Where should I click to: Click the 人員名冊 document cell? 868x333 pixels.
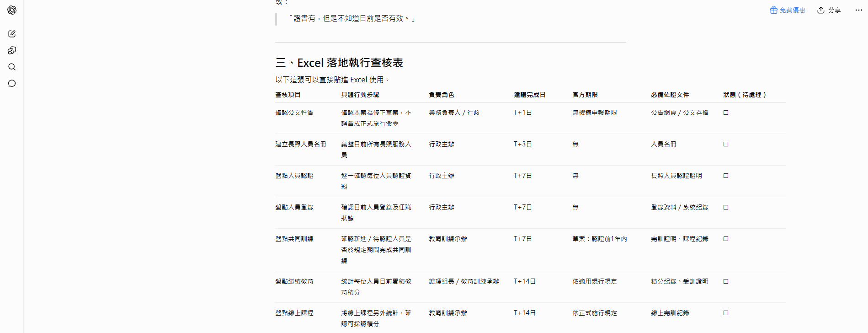tap(664, 144)
